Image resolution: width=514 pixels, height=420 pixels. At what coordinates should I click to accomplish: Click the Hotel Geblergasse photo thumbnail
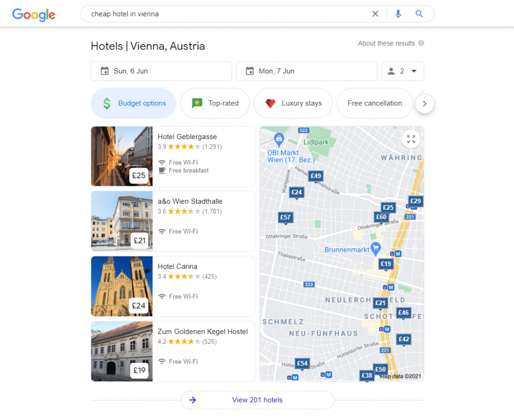point(121,156)
